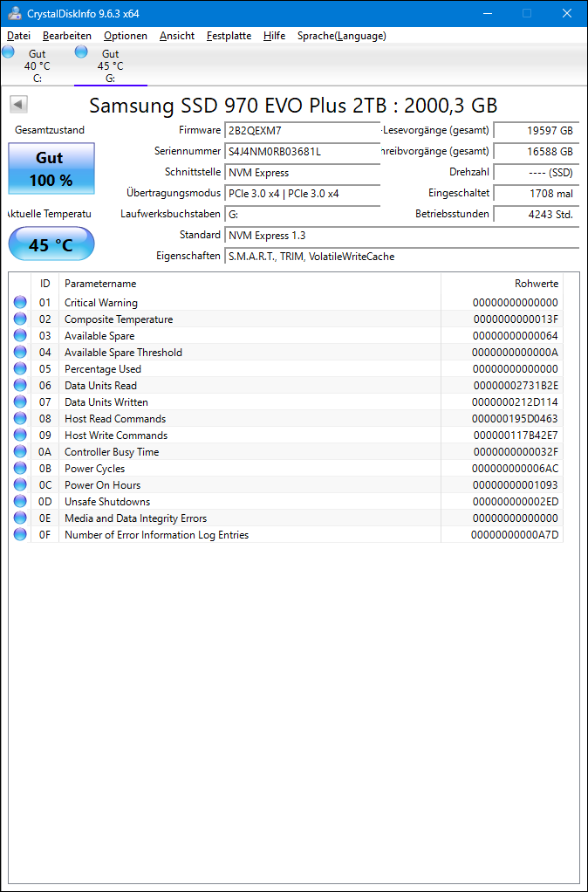The height and width of the screenshot is (892, 588).
Task: Click raw value 00000000000A7D
Action: pos(515,535)
